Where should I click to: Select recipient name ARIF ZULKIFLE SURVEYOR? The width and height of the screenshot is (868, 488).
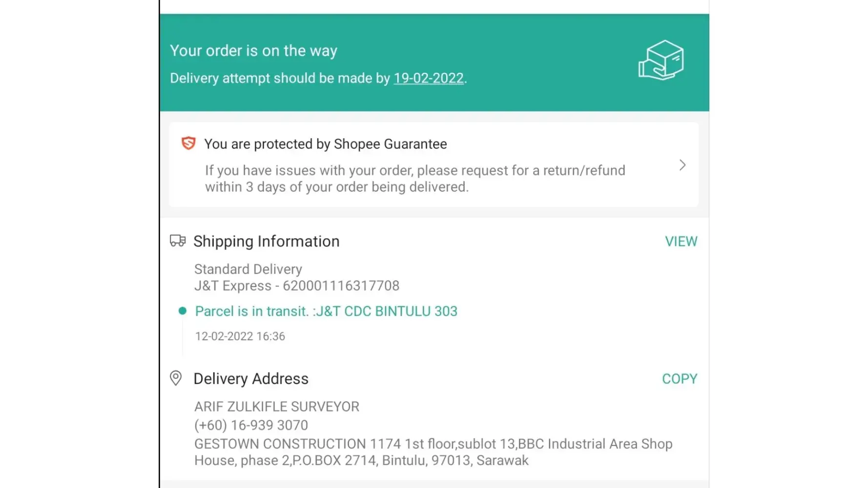coord(276,407)
